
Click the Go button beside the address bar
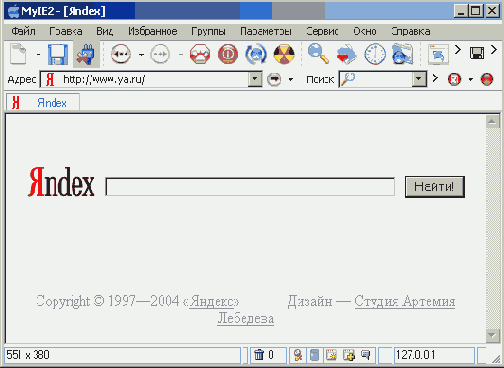click(x=274, y=79)
